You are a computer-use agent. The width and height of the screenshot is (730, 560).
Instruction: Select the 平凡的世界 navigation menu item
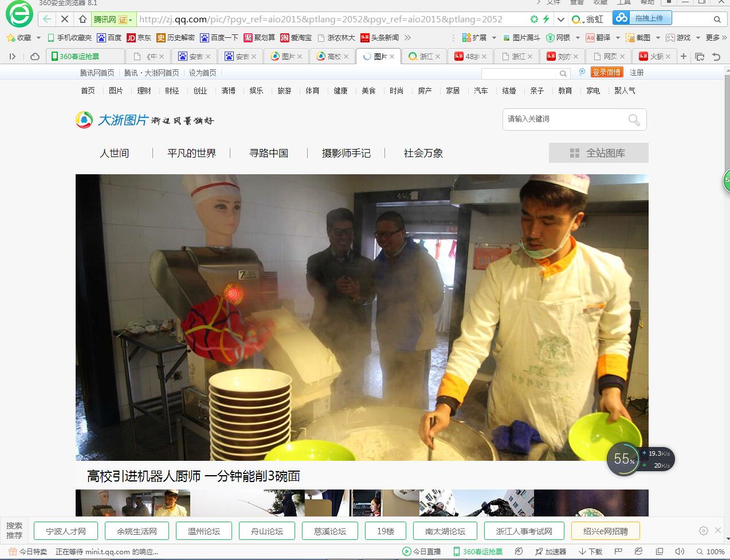[191, 153]
